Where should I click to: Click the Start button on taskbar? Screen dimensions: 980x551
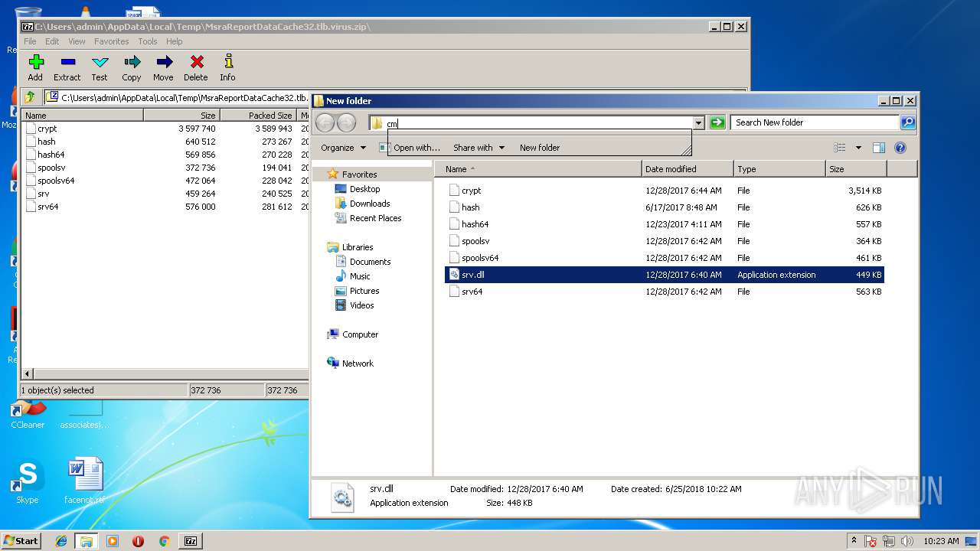coord(21,540)
